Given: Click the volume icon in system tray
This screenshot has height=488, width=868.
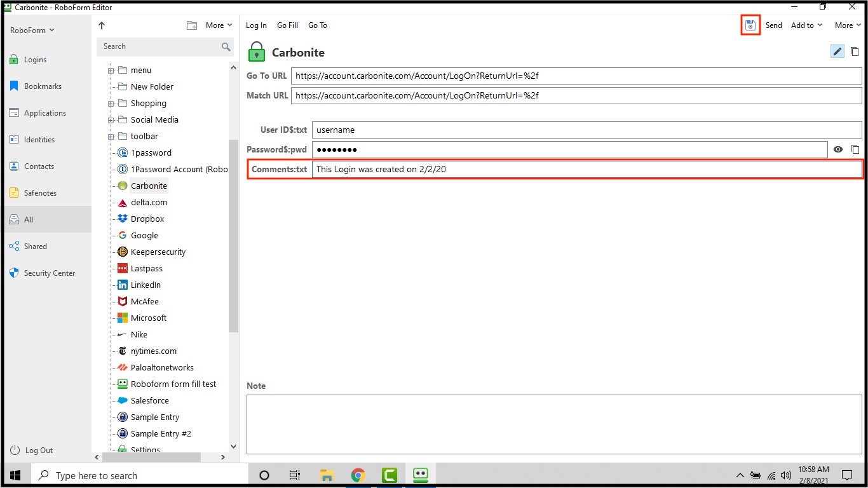Looking at the screenshot, I should (x=786, y=475).
